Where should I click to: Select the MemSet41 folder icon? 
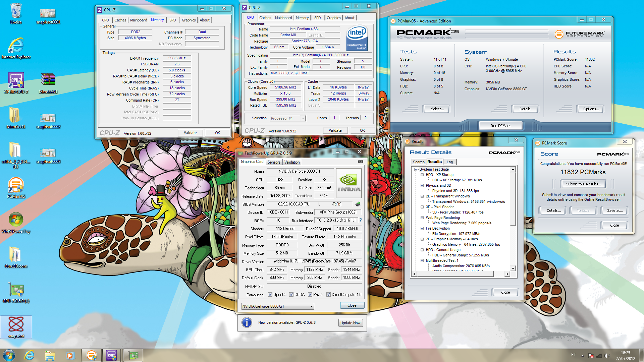tap(16, 118)
